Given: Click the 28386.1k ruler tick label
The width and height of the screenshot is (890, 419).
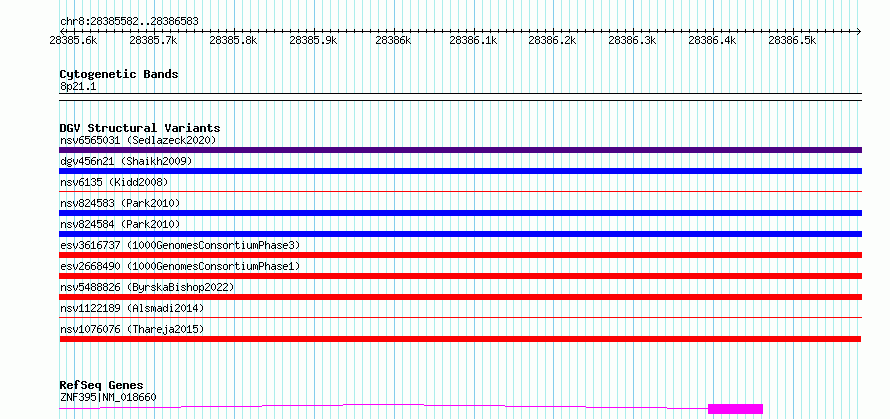Looking at the screenshot, I should tap(473, 40).
